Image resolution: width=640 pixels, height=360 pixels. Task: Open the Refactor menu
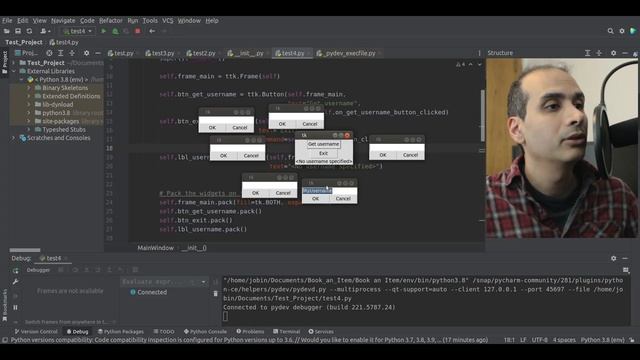111,20
